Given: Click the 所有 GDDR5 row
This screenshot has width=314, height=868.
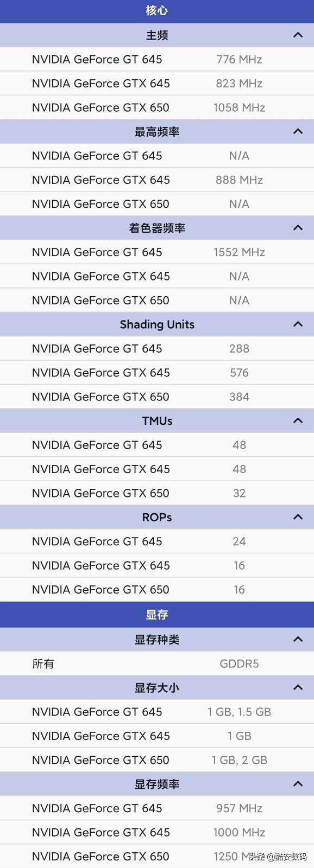Looking at the screenshot, I should tap(157, 663).
